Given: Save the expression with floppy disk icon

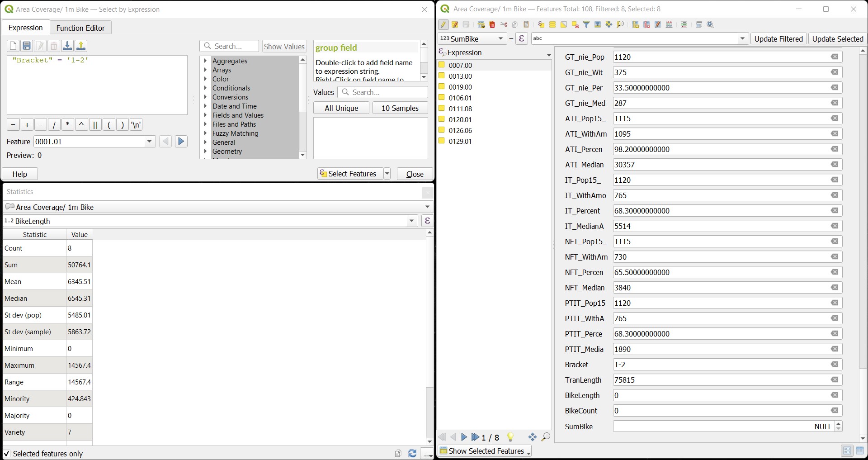Looking at the screenshot, I should [27, 46].
